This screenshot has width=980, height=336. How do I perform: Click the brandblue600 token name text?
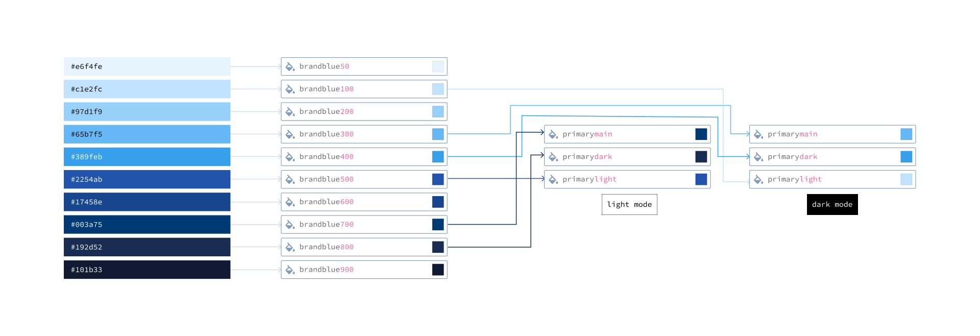[x=326, y=202]
